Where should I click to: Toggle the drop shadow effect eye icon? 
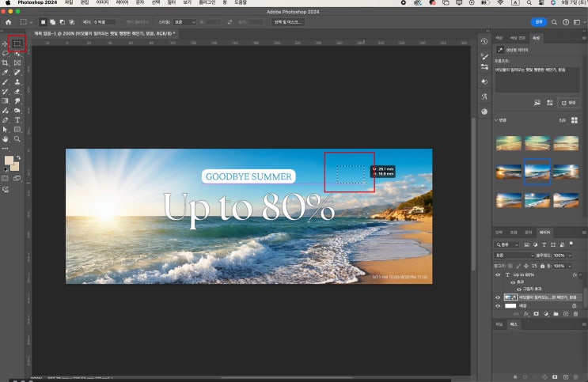pos(519,289)
